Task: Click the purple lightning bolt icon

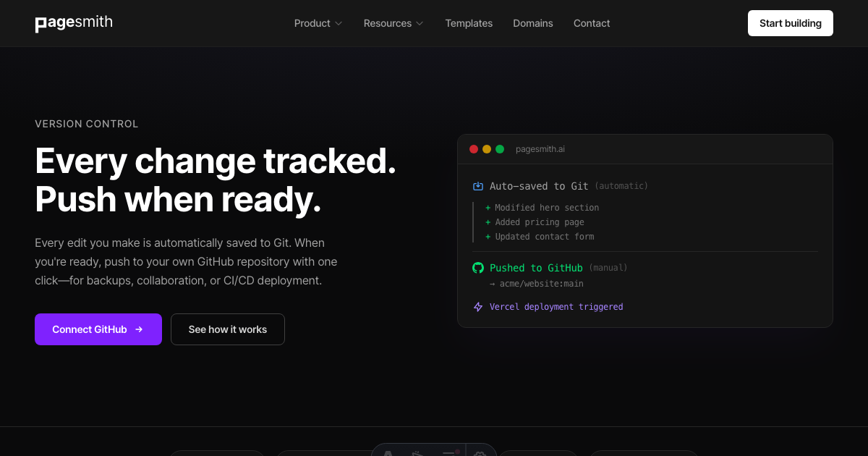Action: point(478,307)
